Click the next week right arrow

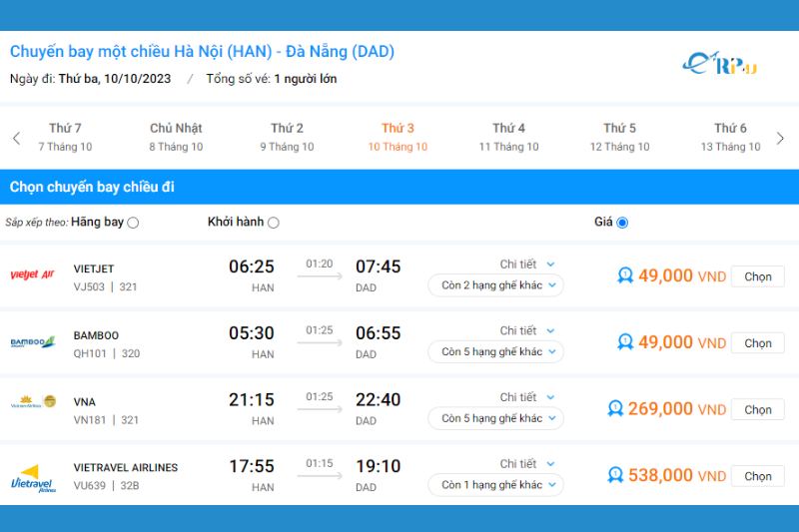(x=780, y=138)
